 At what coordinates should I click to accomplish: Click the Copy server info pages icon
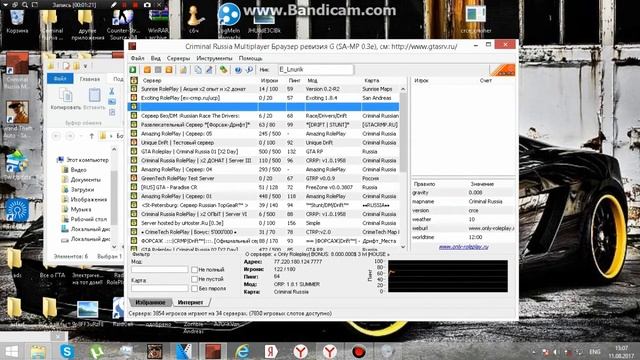pyautogui.click(x=198, y=70)
